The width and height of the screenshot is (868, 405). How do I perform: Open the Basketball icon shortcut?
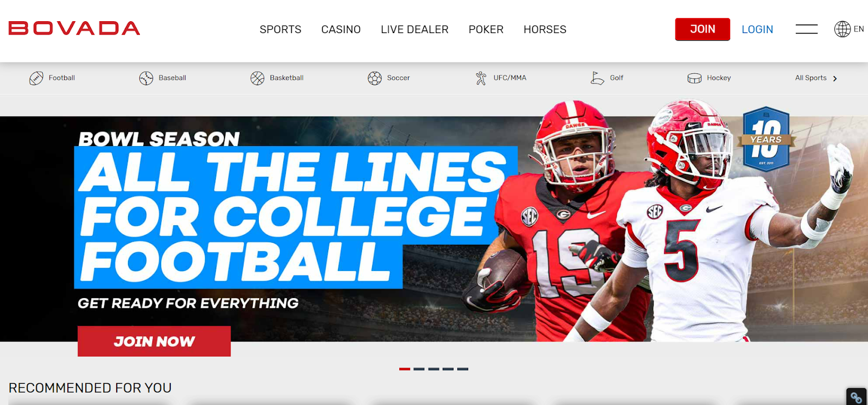pos(257,78)
